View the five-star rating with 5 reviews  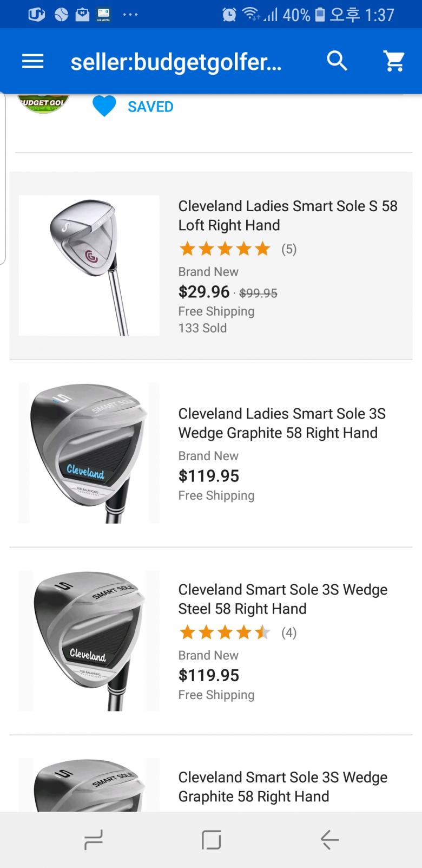tap(237, 249)
